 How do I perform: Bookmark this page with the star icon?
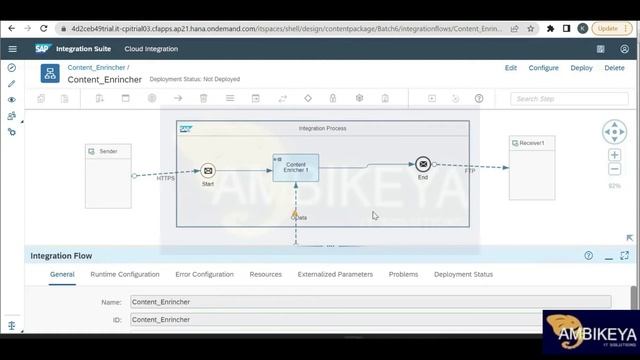tap(531, 29)
